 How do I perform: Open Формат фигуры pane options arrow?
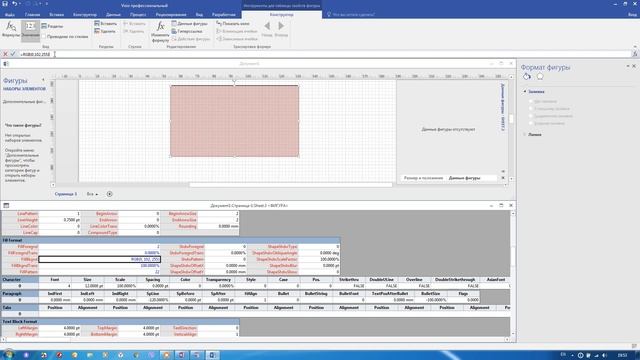628,66
